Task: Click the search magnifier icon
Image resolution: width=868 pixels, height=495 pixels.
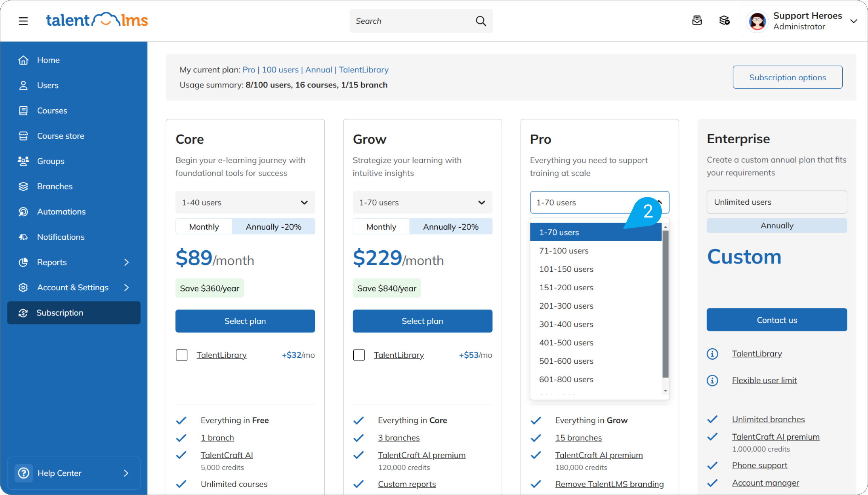Action: [x=481, y=21]
